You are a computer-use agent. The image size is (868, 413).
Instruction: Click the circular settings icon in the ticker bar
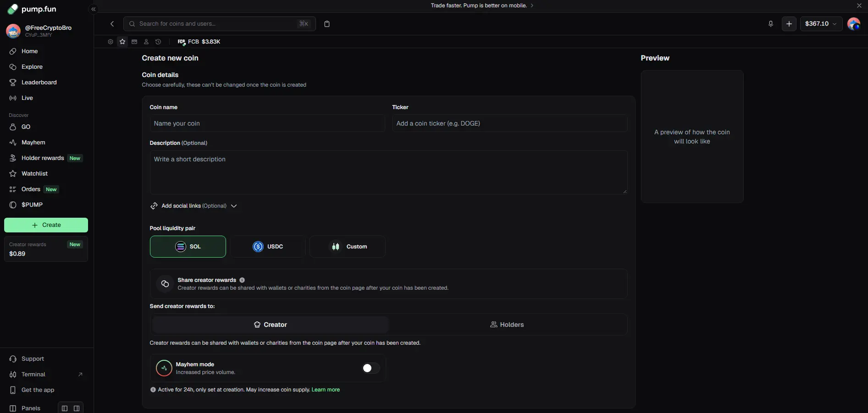pyautogui.click(x=111, y=42)
